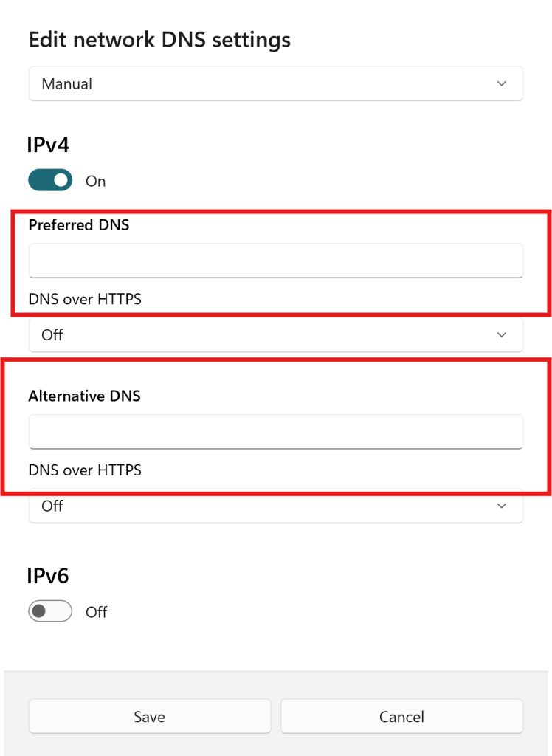Click the 'Edit network DNS settings' heading
Viewport: 552px width, 756px height.
click(x=159, y=40)
